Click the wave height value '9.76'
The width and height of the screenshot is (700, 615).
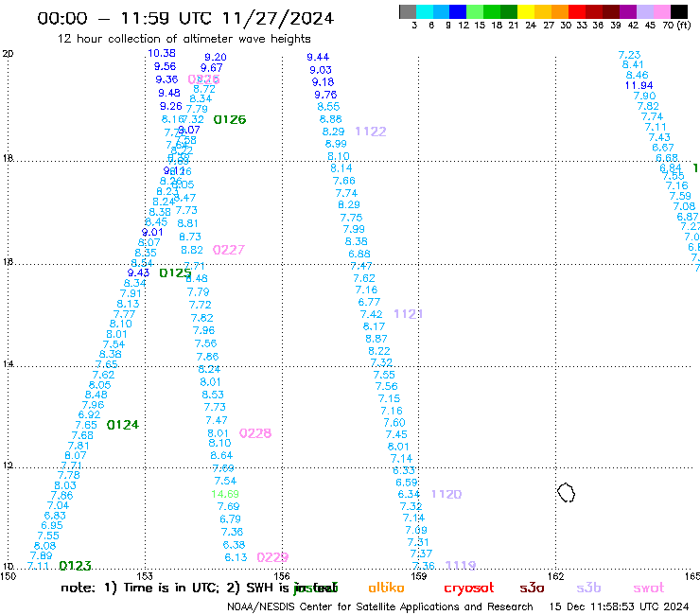click(x=325, y=95)
